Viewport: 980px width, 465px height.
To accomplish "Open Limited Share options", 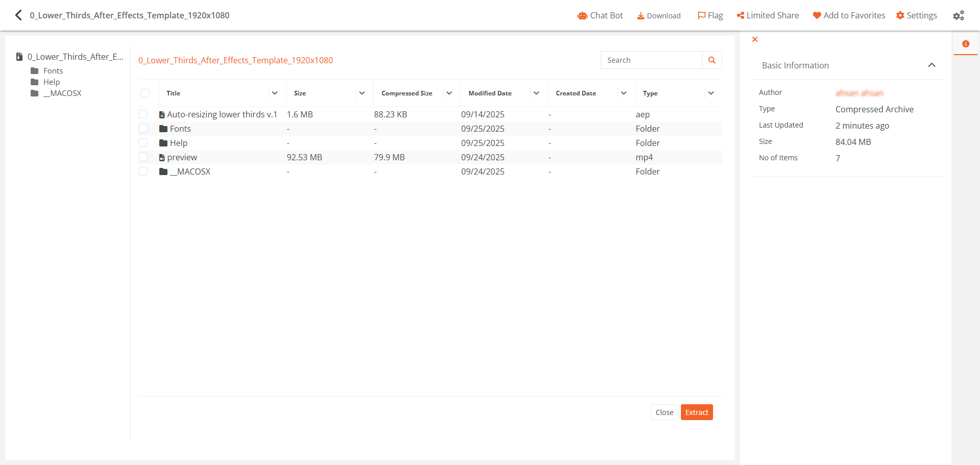I will [768, 15].
